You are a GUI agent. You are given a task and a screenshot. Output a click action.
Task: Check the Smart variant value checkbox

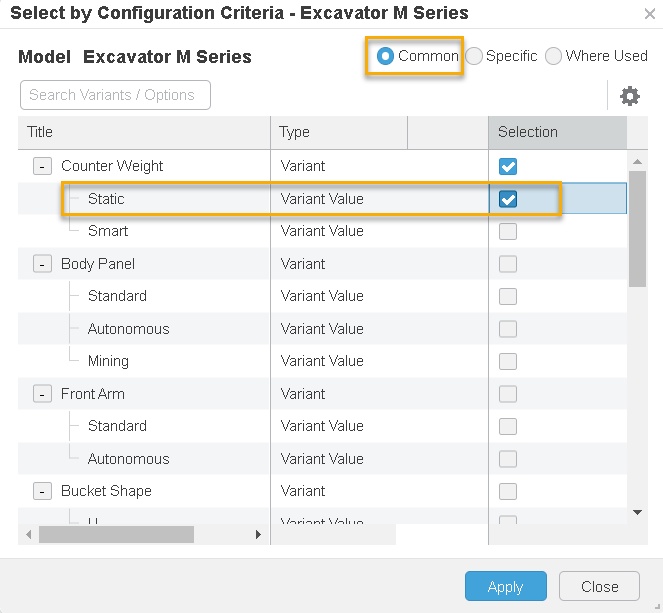coord(508,231)
